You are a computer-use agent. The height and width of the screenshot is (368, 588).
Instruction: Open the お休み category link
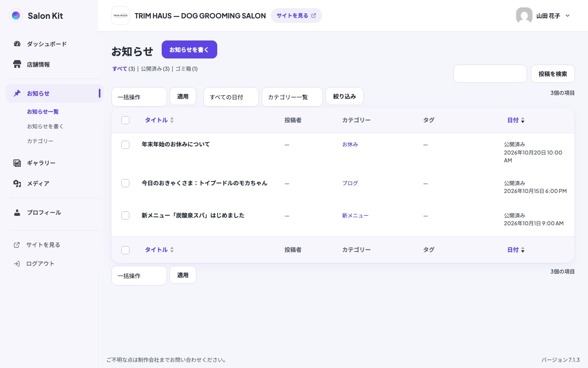pyautogui.click(x=350, y=144)
